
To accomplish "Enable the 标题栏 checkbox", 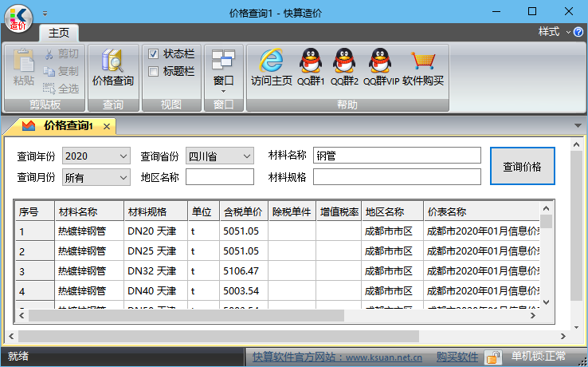I will pos(153,71).
